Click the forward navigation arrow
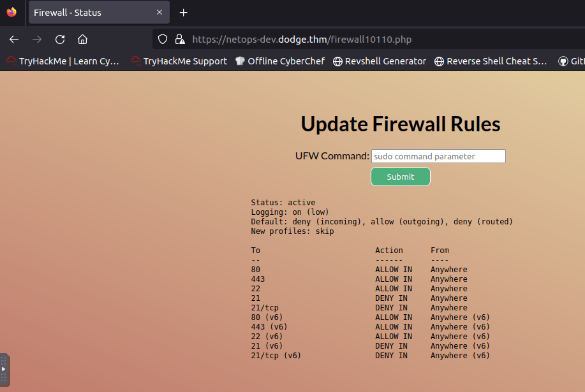Image resolution: width=585 pixels, height=392 pixels. point(37,40)
